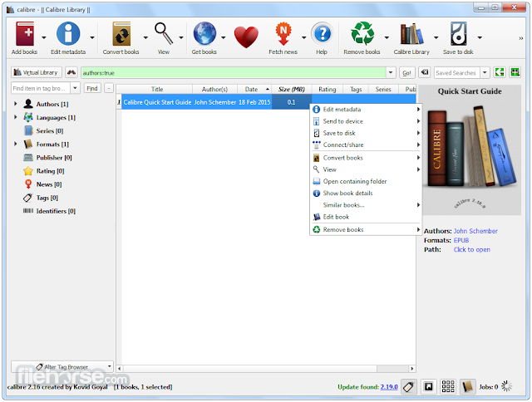
Task: Open the Get books globe icon
Action: [204, 34]
